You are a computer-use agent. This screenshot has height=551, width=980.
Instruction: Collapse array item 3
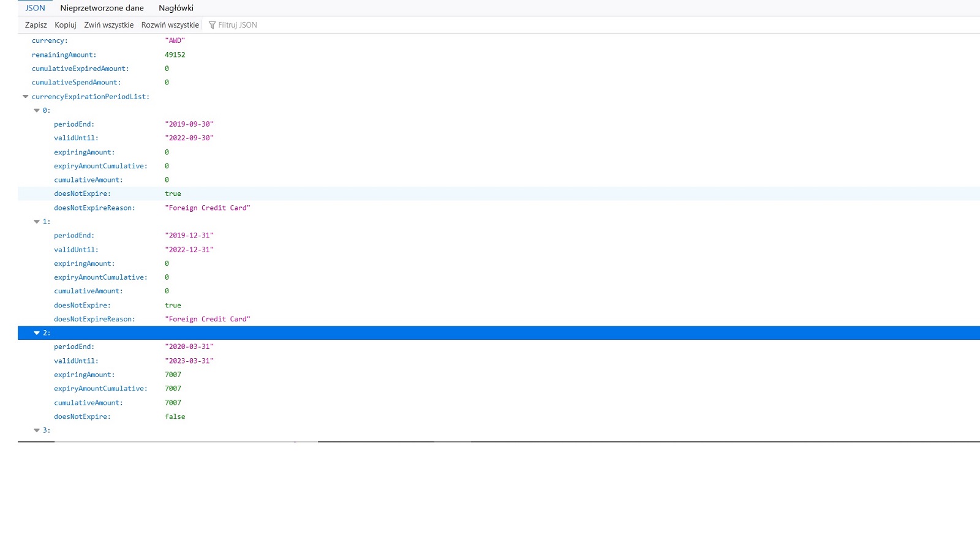[x=37, y=430]
